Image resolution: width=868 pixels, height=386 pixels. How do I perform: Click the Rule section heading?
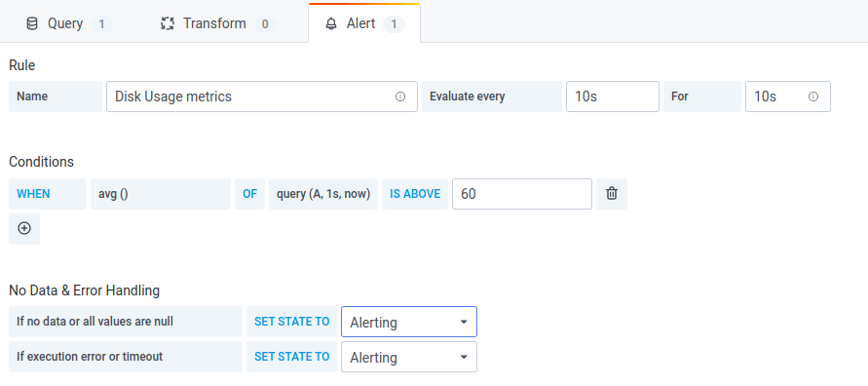click(x=22, y=65)
